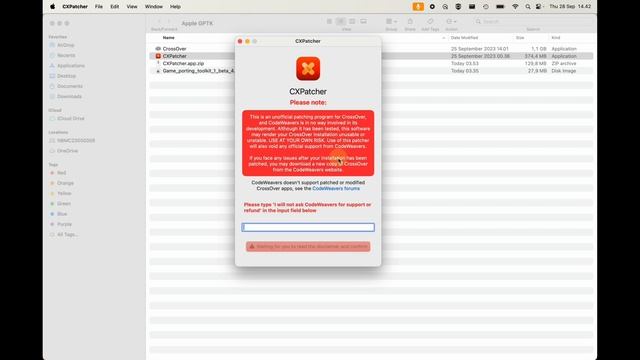Click the Finder Search field
The width and height of the screenshot is (640, 360).
point(533,21)
